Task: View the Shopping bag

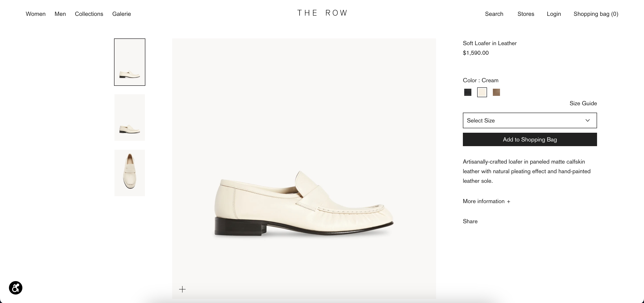Action: pyautogui.click(x=596, y=14)
